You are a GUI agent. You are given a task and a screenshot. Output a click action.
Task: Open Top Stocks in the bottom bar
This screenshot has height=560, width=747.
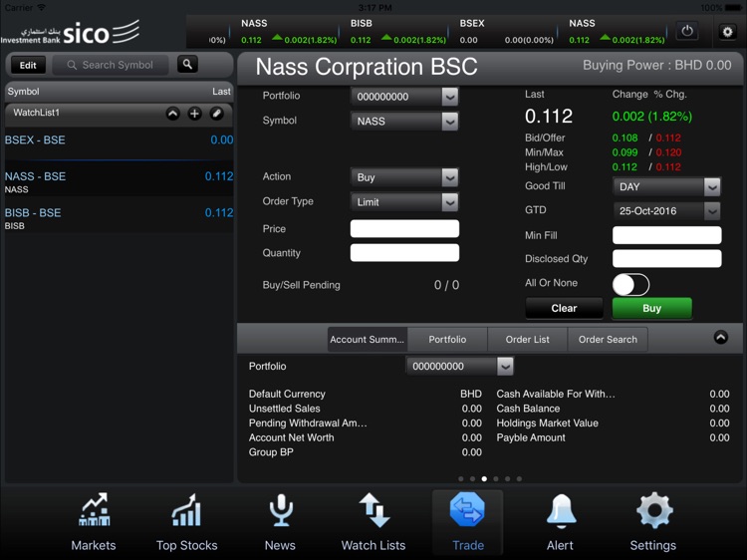187,522
